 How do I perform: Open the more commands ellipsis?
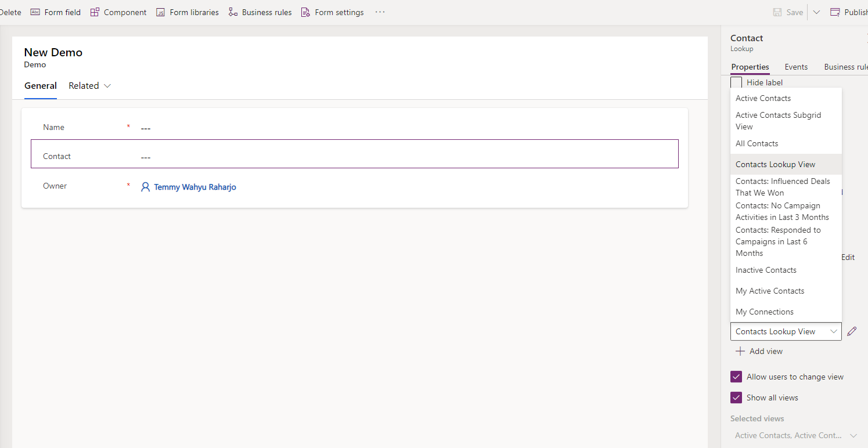click(x=380, y=12)
